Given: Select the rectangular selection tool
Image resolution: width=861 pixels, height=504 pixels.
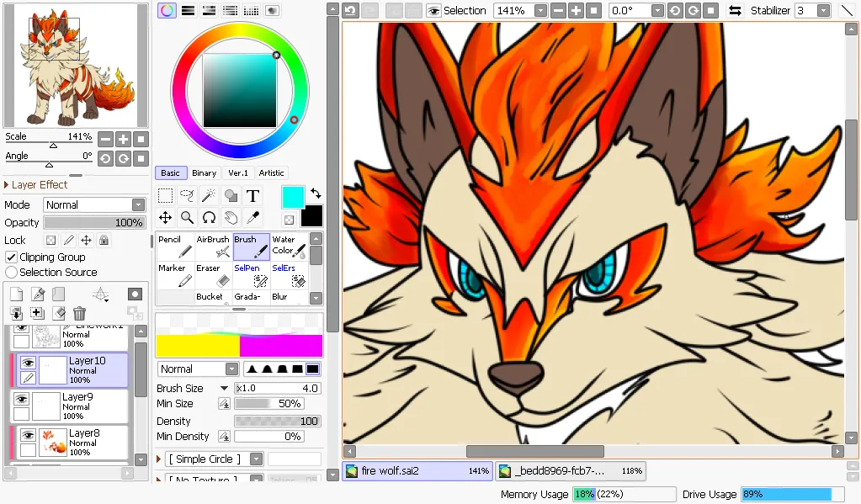Looking at the screenshot, I should point(165,195).
